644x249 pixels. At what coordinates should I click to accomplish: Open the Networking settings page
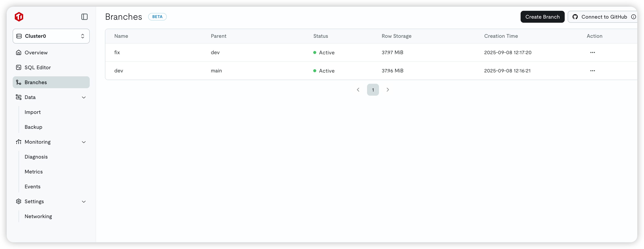pyautogui.click(x=38, y=216)
